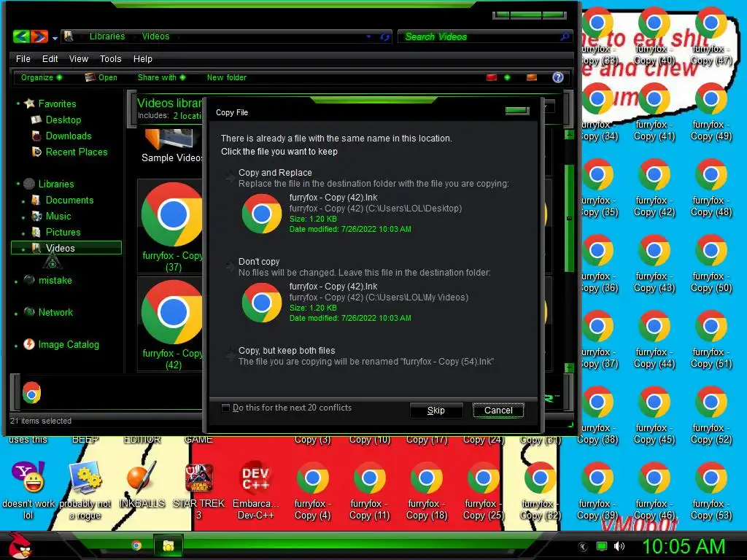Select Image Catalog in sidebar
This screenshot has width=747, height=560.
(61, 344)
